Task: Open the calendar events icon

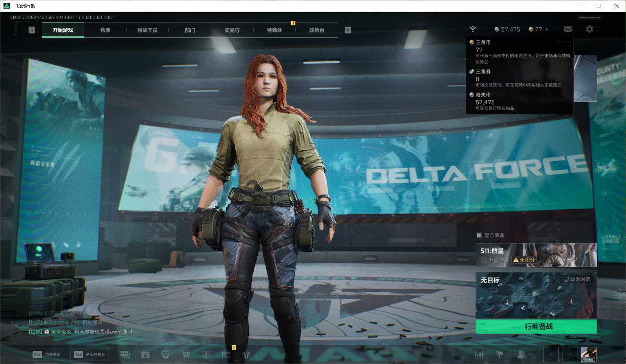Action: [226, 355]
